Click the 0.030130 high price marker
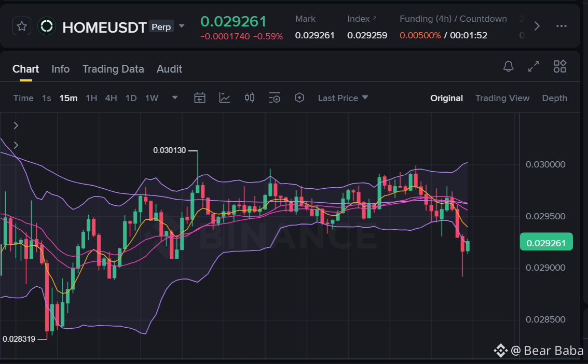 (x=170, y=150)
